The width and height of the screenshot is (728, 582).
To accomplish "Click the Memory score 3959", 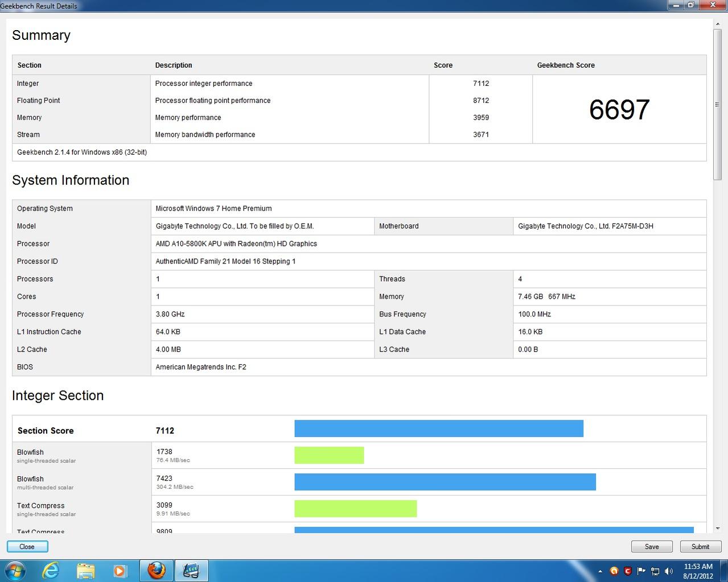I will (x=481, y=117).
